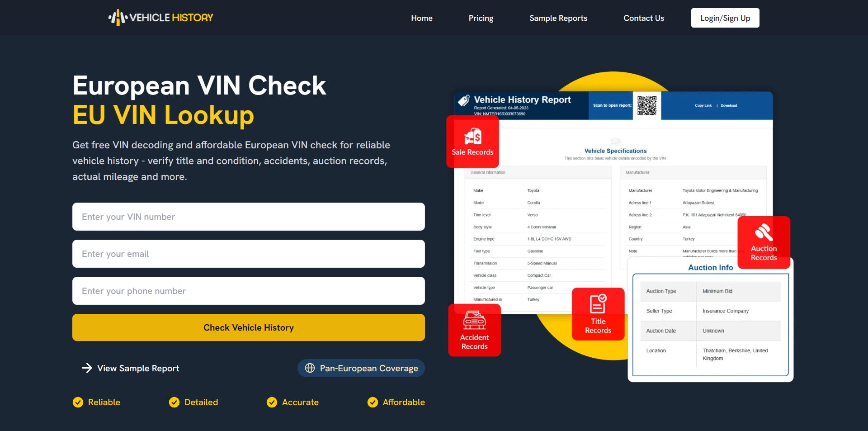Click into the phone number field
Viewport: 868px width, 431px height.
tap(249, 291)
